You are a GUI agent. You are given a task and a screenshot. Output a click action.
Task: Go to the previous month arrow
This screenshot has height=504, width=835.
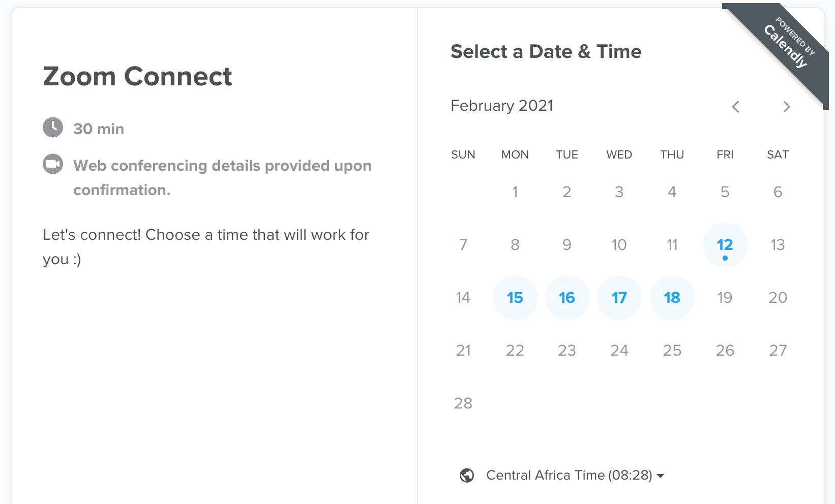(735, 107)
